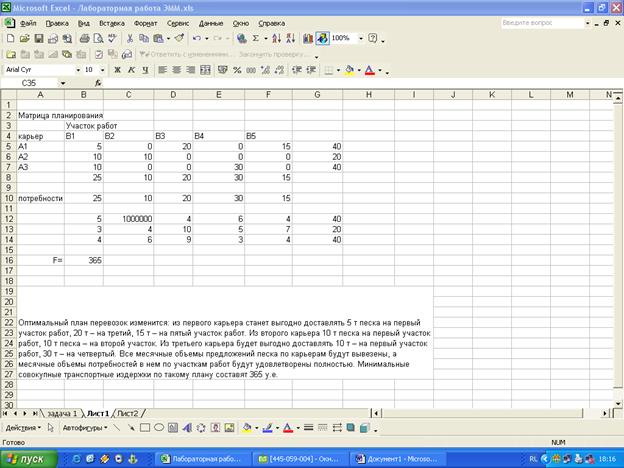Sort ascending
Image resolution: width=624 pixels, height=468 pixels.
(x=277, y=38)
